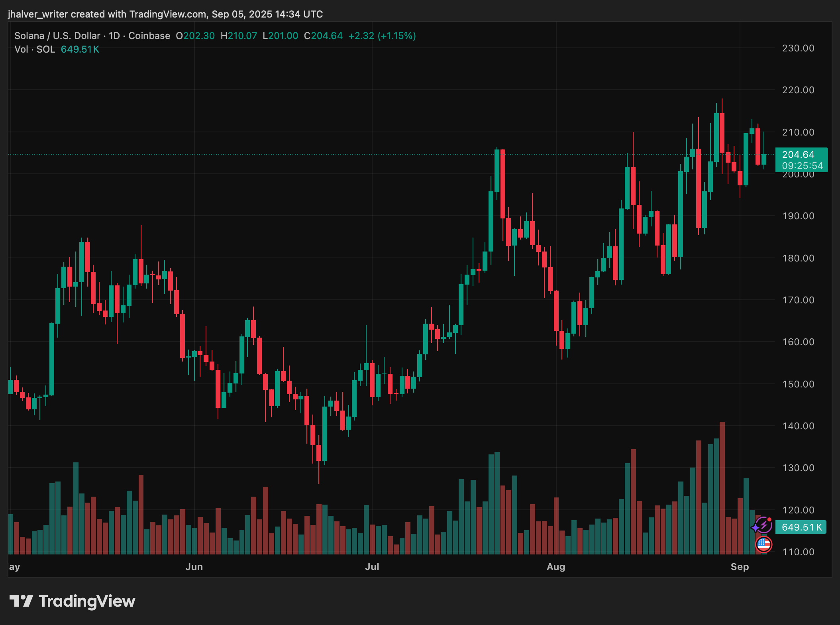Click the purple sparkle star icon

pos(755,529)
